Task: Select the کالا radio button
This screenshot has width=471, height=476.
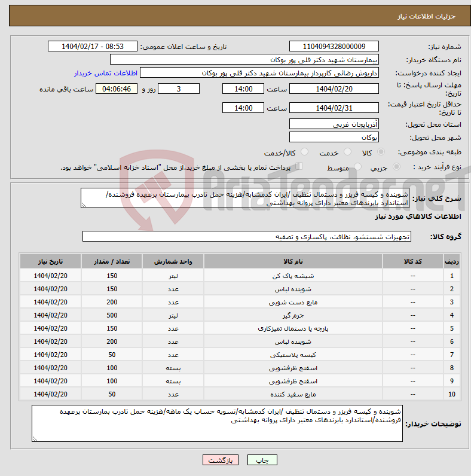Action: point(381,152)
